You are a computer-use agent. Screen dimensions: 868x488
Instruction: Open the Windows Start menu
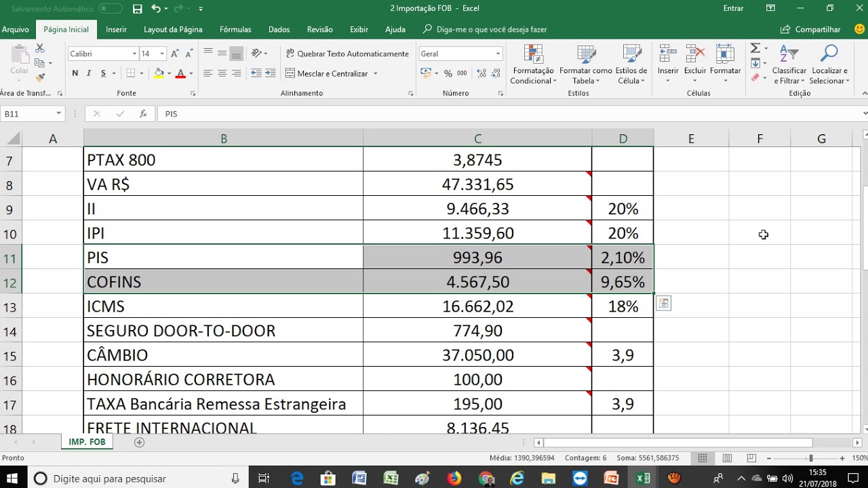pos(14,479)
